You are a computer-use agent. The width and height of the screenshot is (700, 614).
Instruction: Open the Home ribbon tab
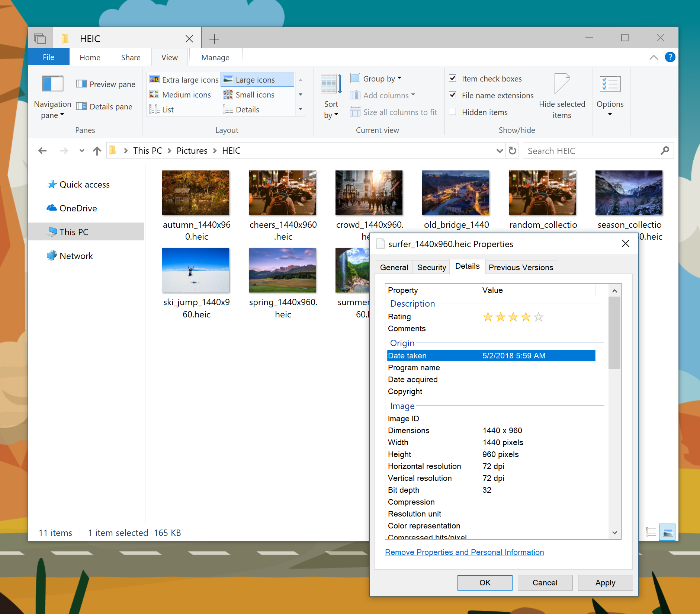90,58
